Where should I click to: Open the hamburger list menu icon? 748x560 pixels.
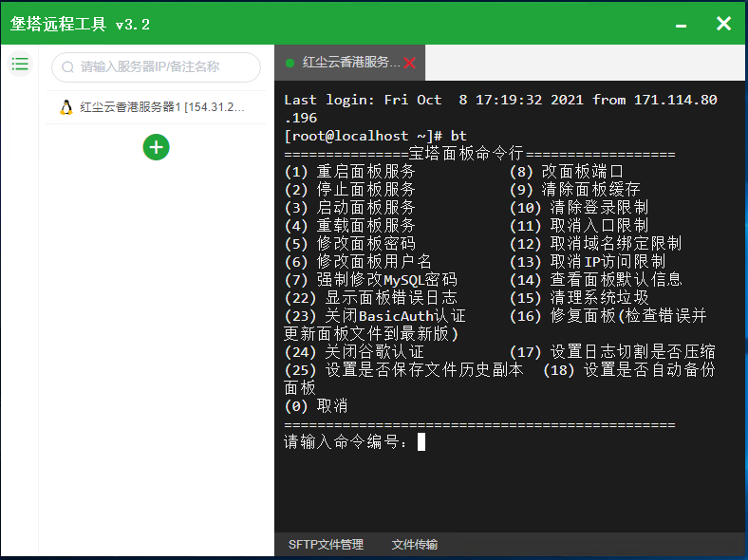pos(20,64)
